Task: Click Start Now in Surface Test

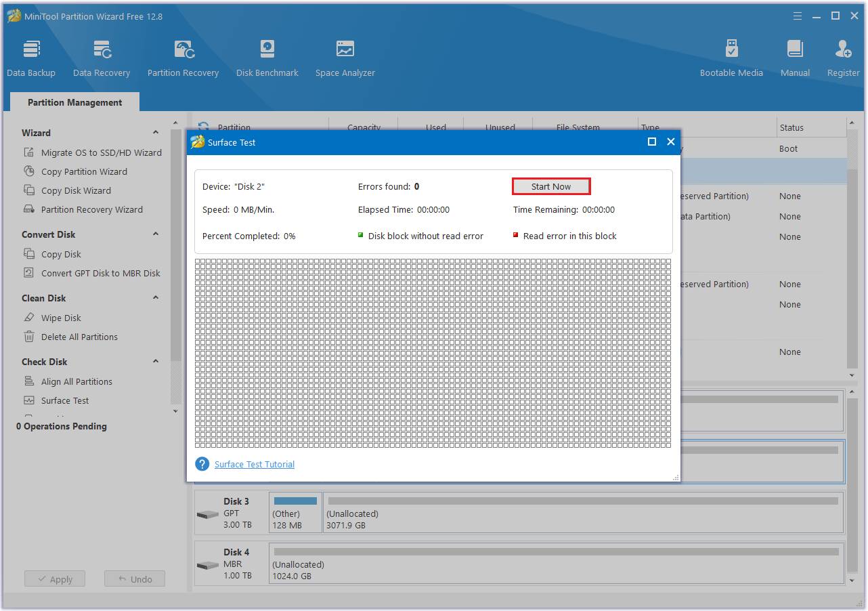Action: pyautogui.click(x=551, y=186)
